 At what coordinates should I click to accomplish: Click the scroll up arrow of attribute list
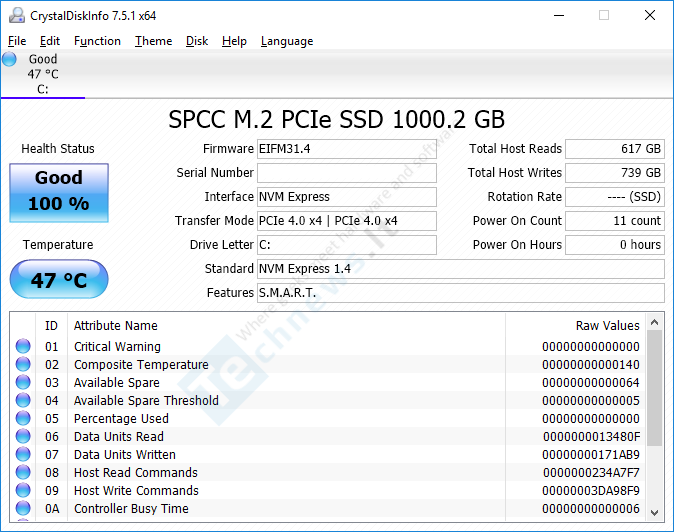[655, 322]
